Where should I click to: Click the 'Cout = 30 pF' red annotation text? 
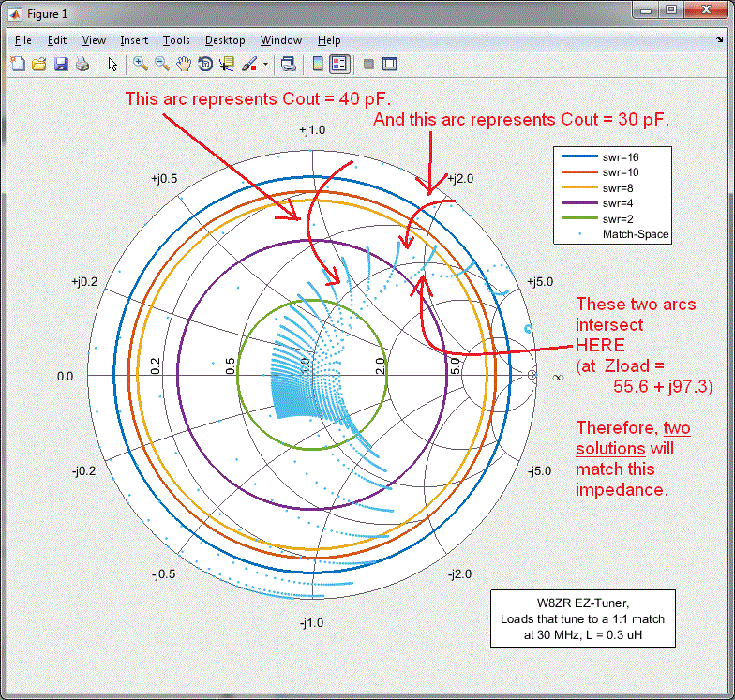615,120
